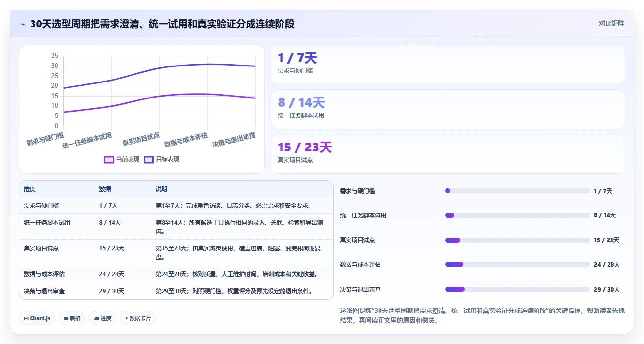Click the 真实项目试点 progress bar
This screenshot has height=344, width=644.
coord(517,240)
